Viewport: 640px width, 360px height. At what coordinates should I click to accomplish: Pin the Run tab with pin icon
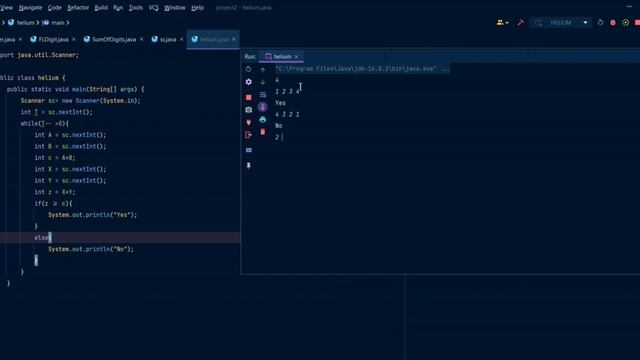click(249, 165)
